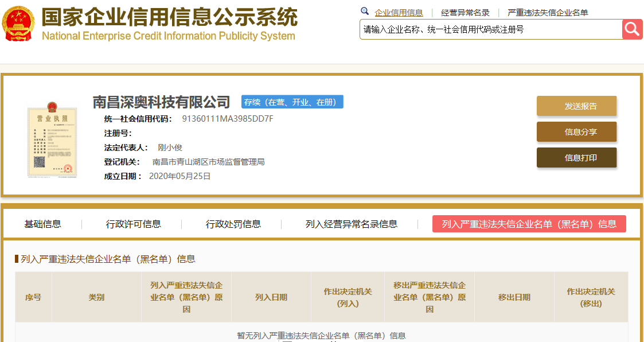This screenshot has height=342, width=644.
Task: Click the 列入严重违法失信企业名单（黑名单）原因 column header
Action: pyautogui.click(x=186, y=297)
